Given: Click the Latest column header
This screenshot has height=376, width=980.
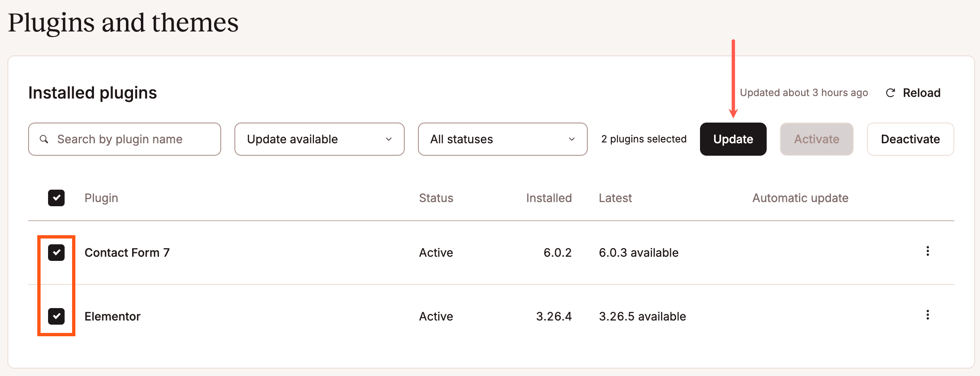Looking at the screenshot, I should point(616,198).
